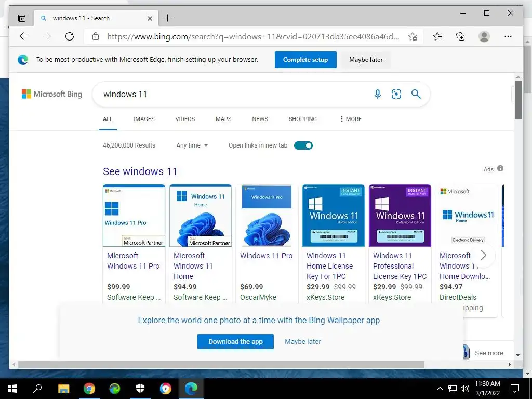Open File Explorer from taskbar
The height and width of the screenshot is (399, 532).
(x=63, y=389)
